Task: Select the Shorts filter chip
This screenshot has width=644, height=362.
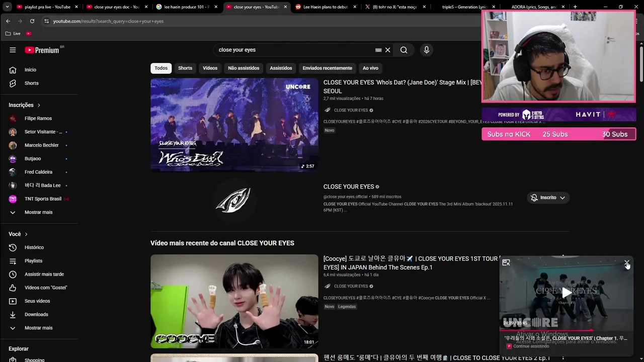Action: pos(185,68)
